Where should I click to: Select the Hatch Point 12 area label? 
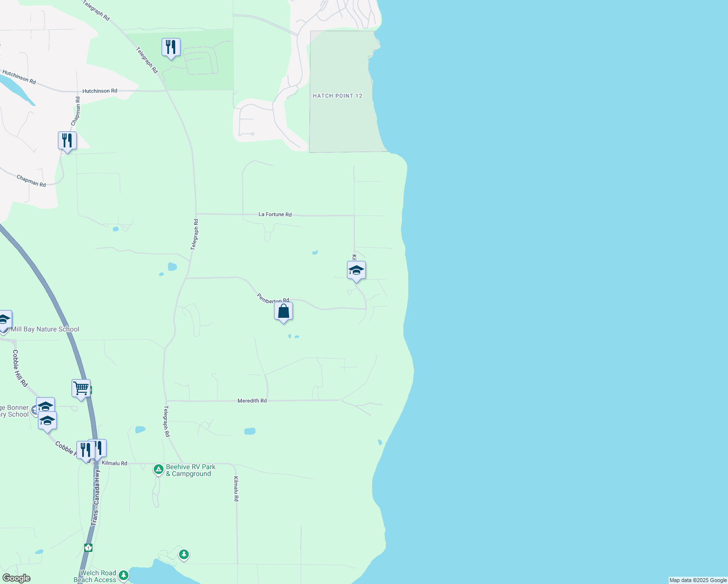point(337,96)
